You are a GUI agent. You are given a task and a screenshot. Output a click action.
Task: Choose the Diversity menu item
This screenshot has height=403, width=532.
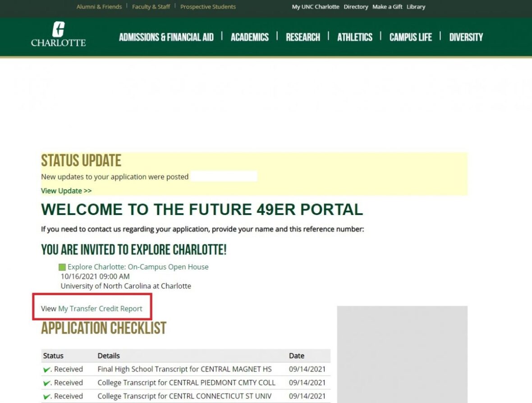pyautogui.click(x=466, y=37)
